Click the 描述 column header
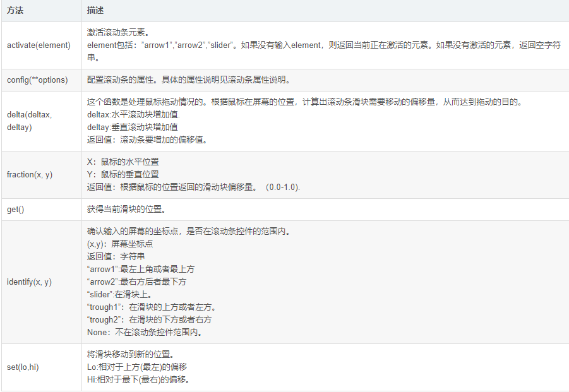The width and height of the screenshot is (569, 392). [x=325, y=11]
